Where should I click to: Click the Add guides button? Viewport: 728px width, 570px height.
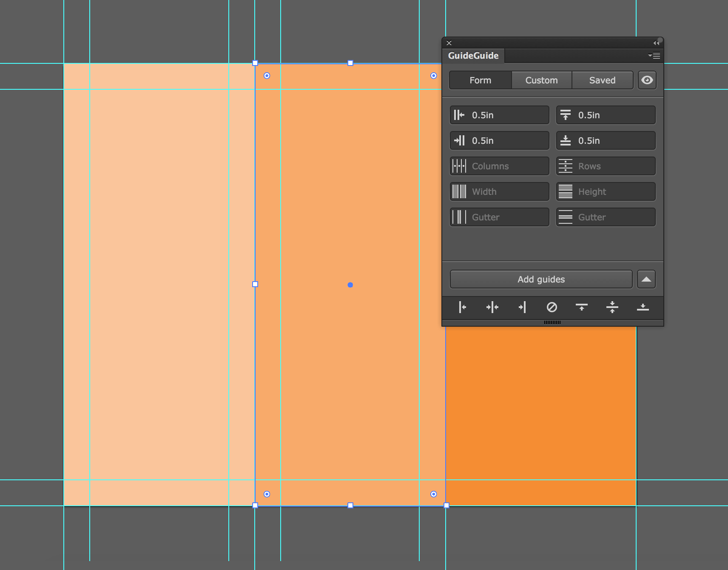[541, 279]
